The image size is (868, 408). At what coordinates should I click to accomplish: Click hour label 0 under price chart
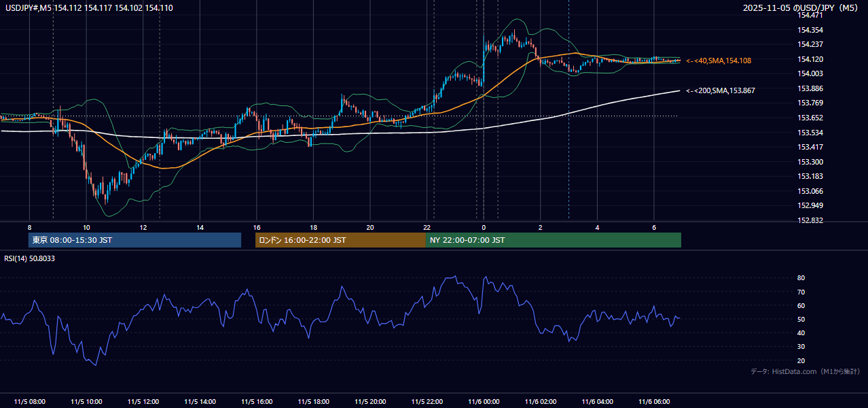tap(484, 228)
